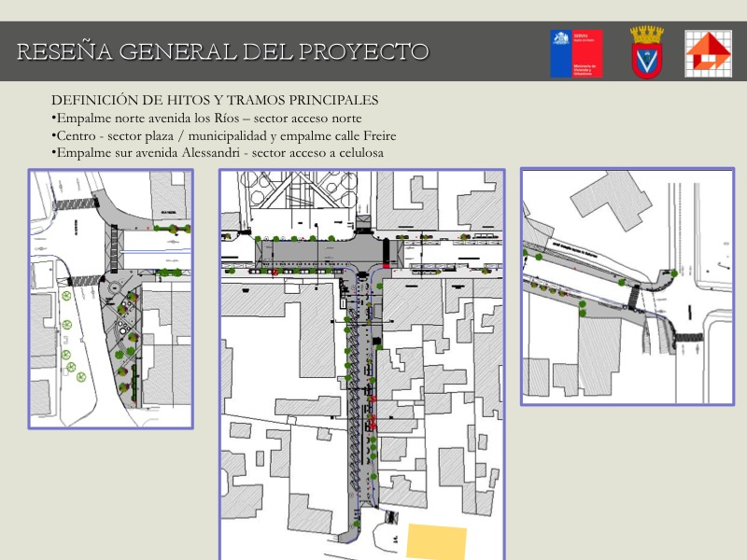Click the bullet about Centro sector plaza / municipalidad
The height and width of the screenshot is (560, 747).
(x=224, y=135)
